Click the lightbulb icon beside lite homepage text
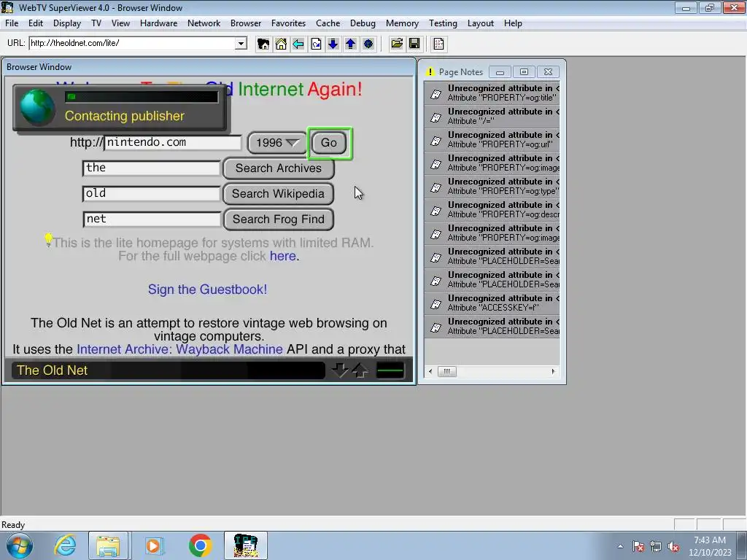747x560 pixels. tap(48, 239)
